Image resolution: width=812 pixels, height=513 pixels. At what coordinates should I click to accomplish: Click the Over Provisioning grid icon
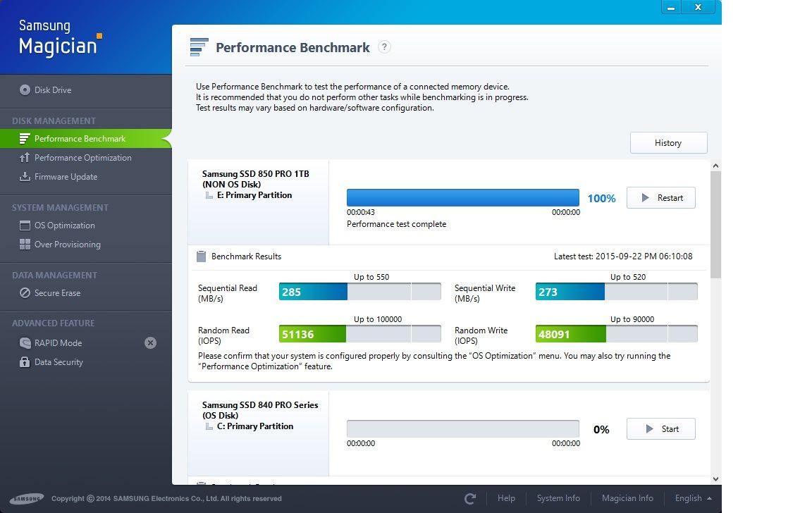coord(25,245)
